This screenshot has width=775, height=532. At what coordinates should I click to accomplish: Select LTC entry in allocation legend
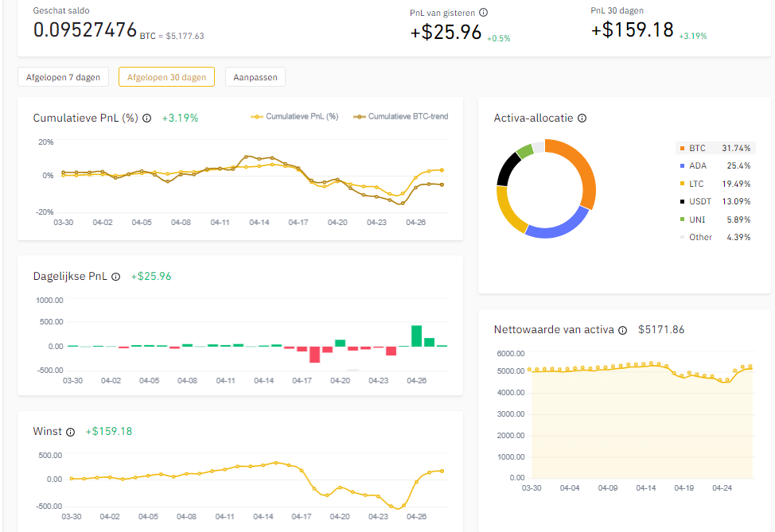715,184
